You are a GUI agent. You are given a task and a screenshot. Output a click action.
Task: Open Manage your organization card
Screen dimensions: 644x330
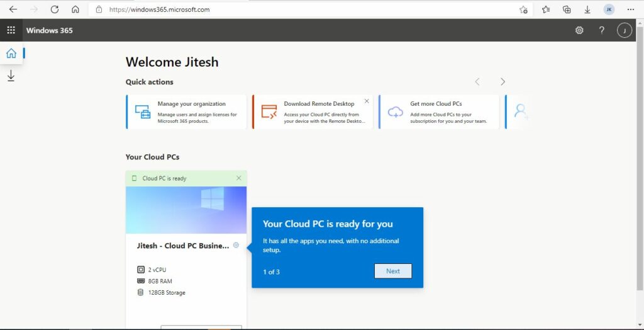click(186, 112)
